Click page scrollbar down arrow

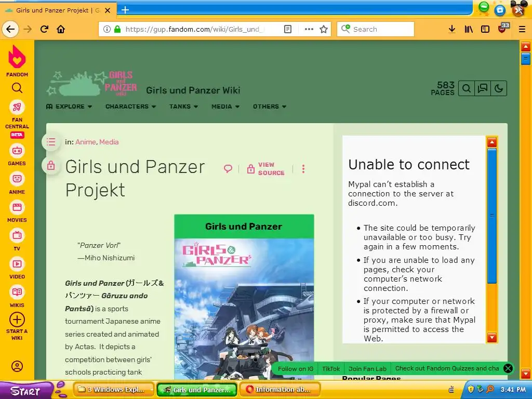coord(526,374)
